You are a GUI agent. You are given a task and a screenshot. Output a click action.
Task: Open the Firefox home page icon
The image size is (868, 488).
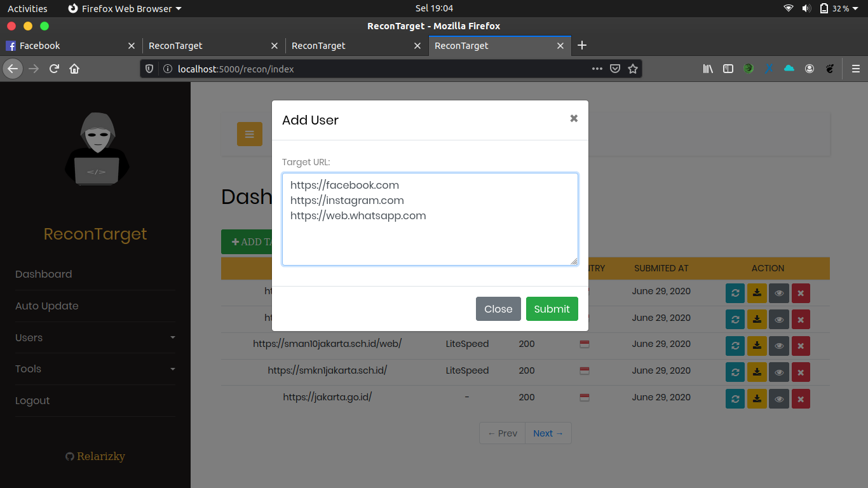74,69
